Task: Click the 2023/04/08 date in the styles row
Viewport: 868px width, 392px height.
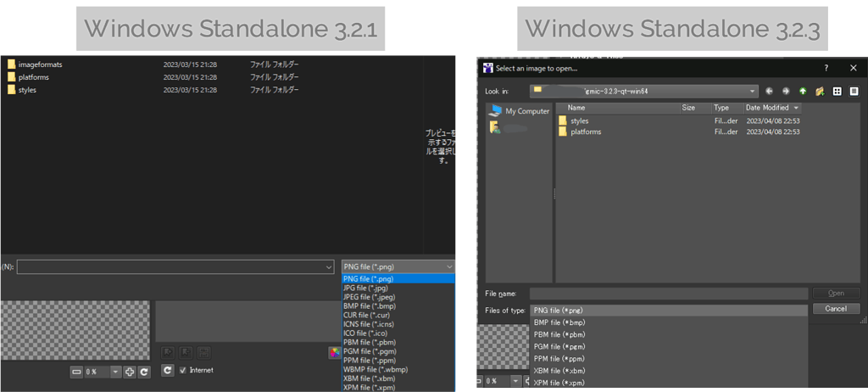Action: (x=773, y=120)
